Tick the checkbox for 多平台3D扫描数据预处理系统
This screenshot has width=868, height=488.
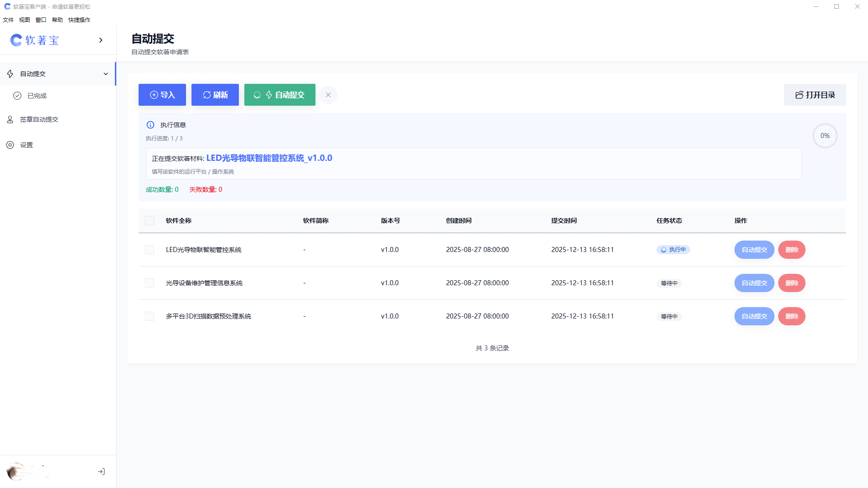point(150,316)
